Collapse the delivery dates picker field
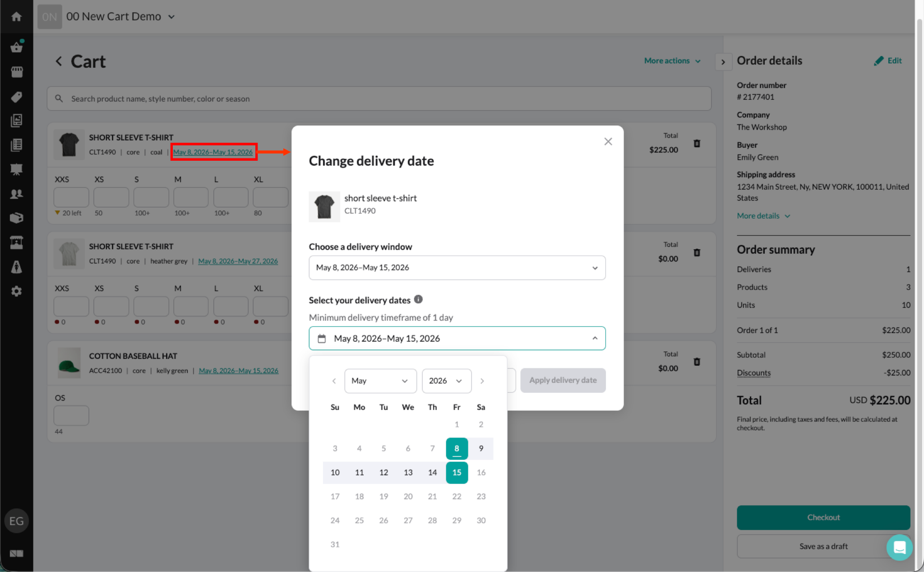The width and height of the screenshot is (924, 572). pyautogui.click(x=457, y=338)
